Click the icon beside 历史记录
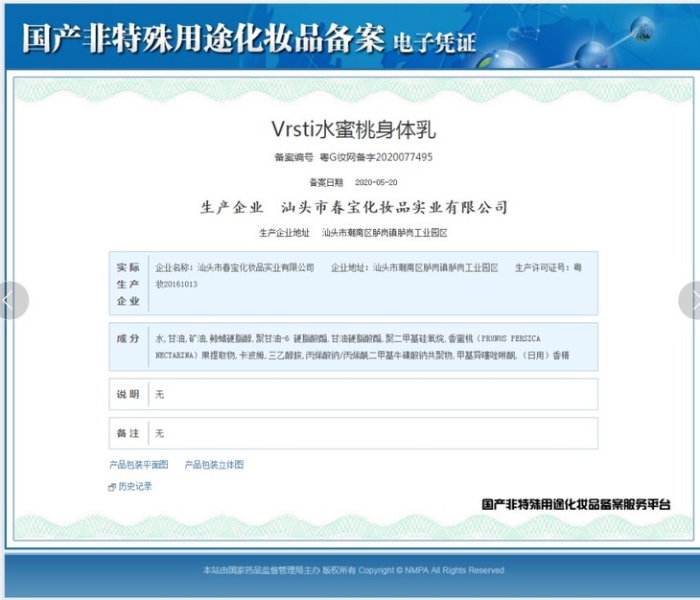The height and width of the screenshot is (600, 700). pos(112,487)
